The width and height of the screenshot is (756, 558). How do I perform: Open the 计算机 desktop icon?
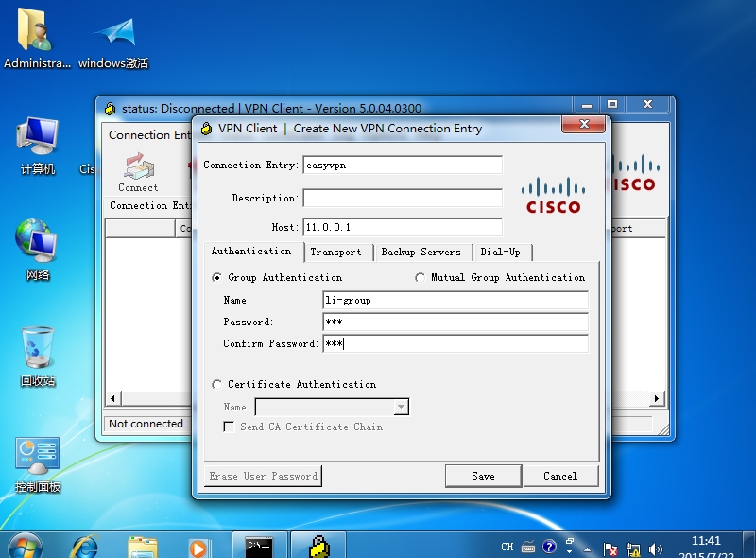(x=37, y=145)
